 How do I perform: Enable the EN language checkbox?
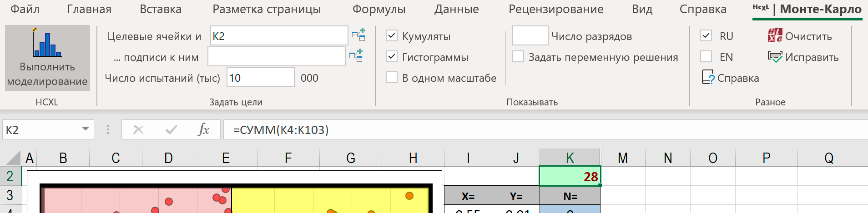click(x=706, y=56)
